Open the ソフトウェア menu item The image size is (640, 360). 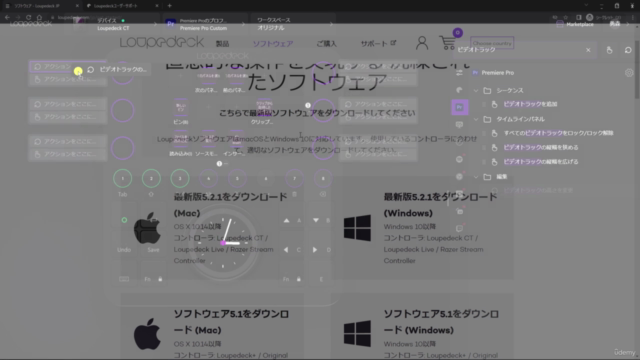(273, 44)
